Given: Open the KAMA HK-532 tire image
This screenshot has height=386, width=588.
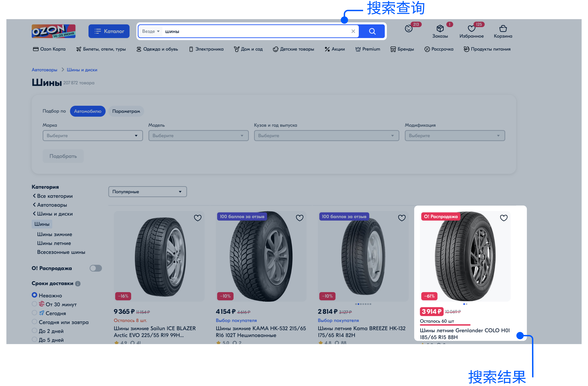Looking at the screenshot, I should (261, 256).
